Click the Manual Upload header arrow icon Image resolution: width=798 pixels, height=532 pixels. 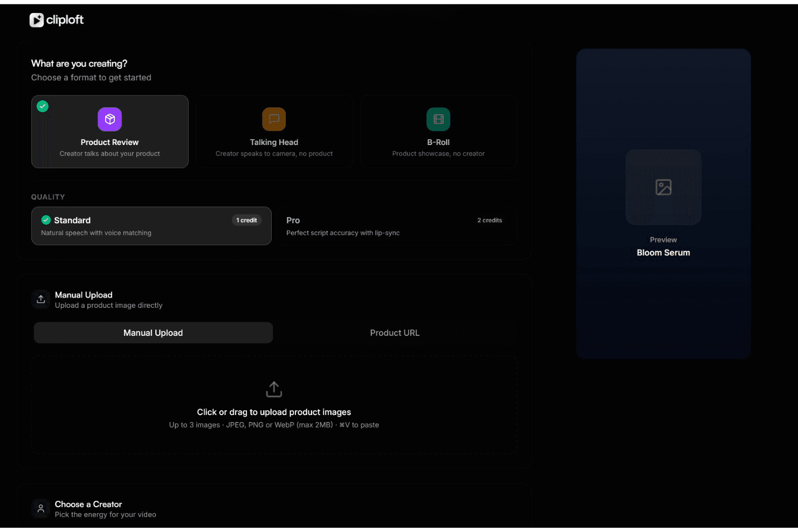click(41, 300)
